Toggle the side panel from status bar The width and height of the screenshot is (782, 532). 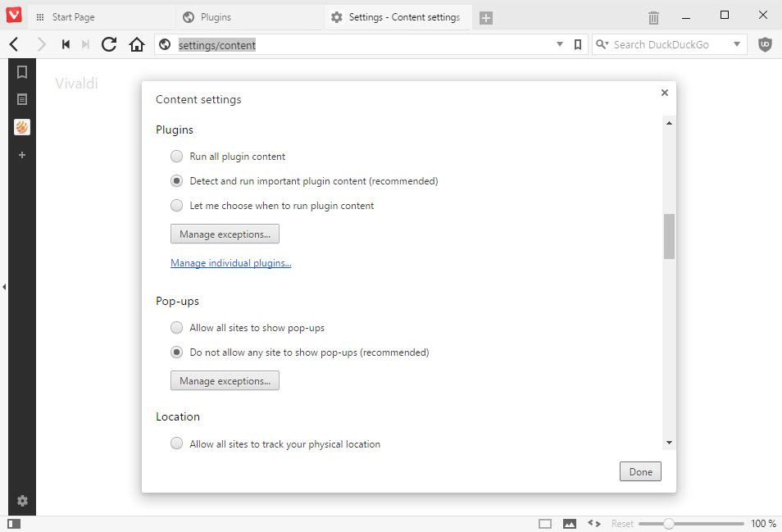15,524
